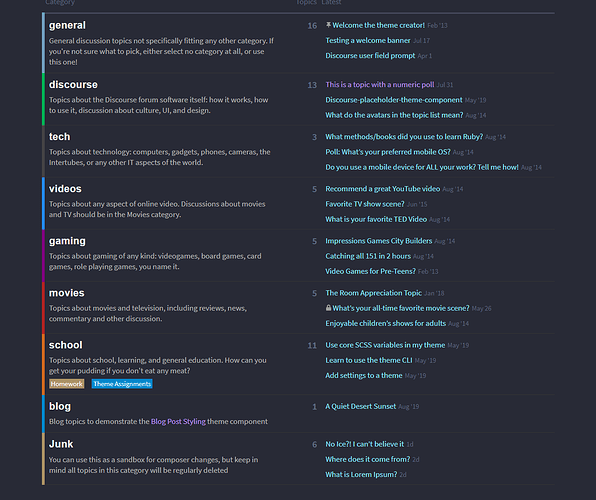Open the gaming category heading
The width and height of the screenshot is (596, 500).
[67, 241]
